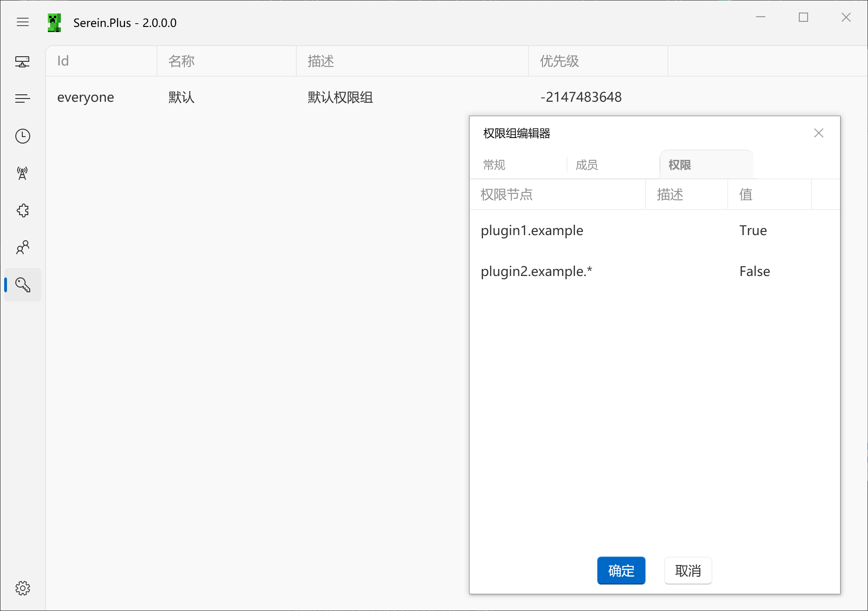
Task: Open the plugins puzzle icon
Action: [23, 210]
